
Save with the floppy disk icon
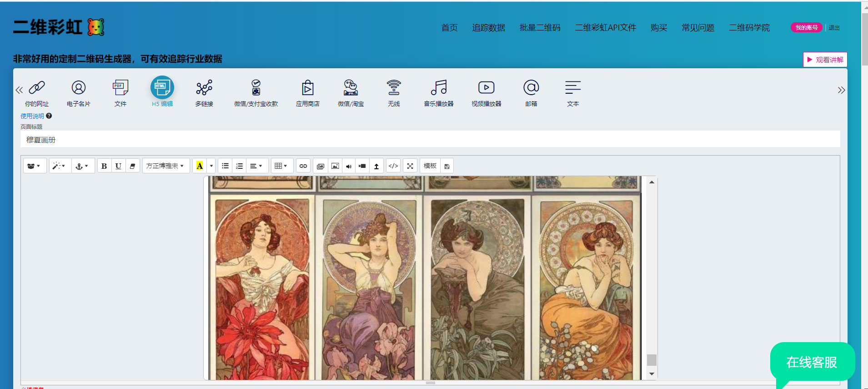pos(447,166)
